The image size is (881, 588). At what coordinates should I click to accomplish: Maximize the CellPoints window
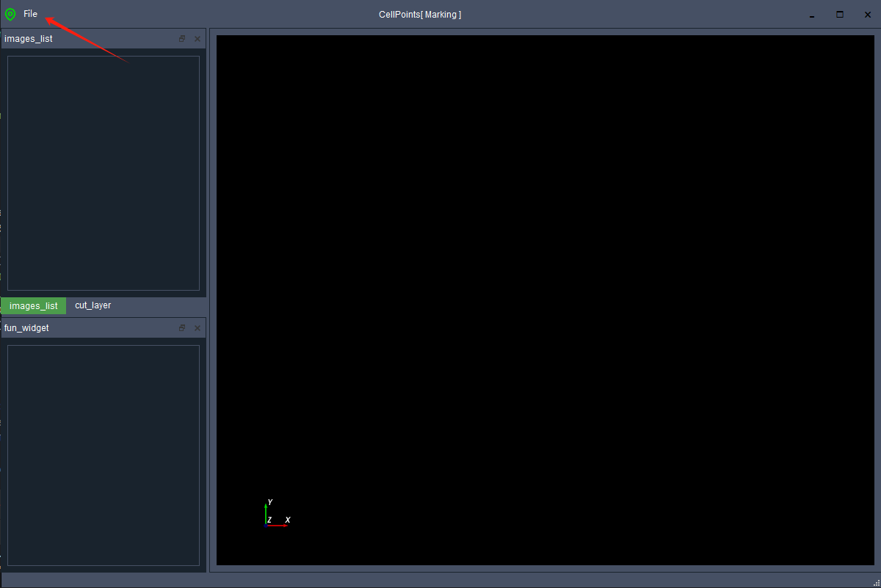coord(840,15)
